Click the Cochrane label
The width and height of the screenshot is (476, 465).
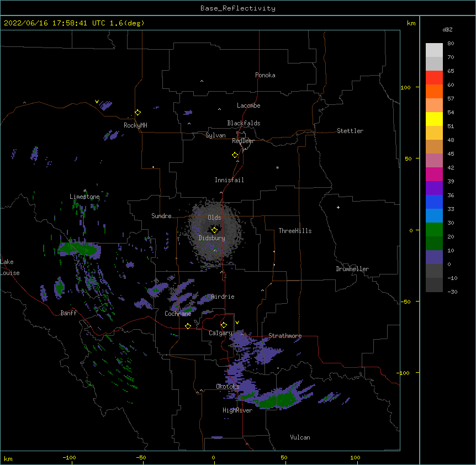178,314
